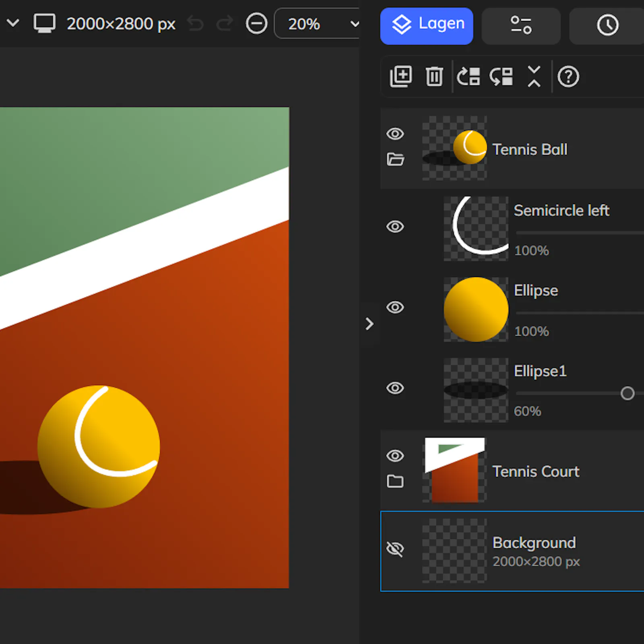
Task: Select the Ellipse layer thumbnail
Action: point(476,309)
